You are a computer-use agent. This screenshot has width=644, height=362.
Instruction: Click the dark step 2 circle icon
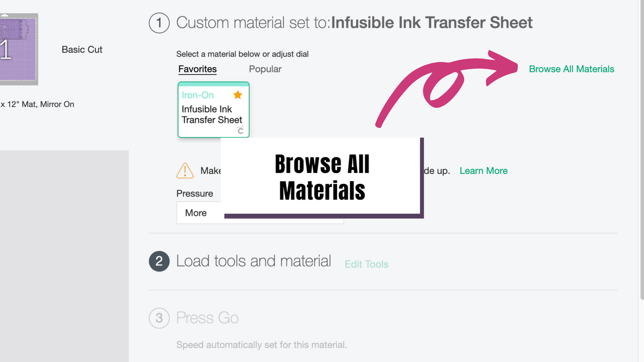(x=159, y=261)
